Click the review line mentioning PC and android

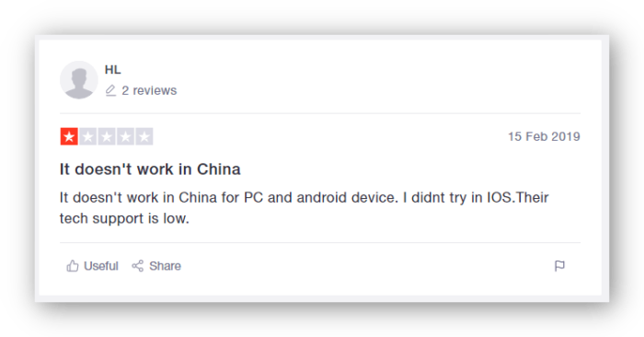(x=304, y=198)
